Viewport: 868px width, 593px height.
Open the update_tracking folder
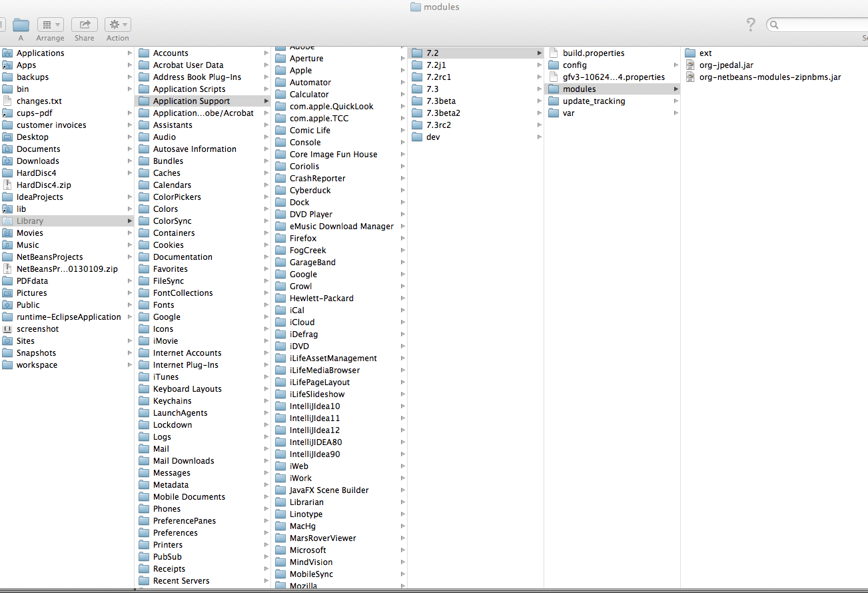tap(594, 101)
